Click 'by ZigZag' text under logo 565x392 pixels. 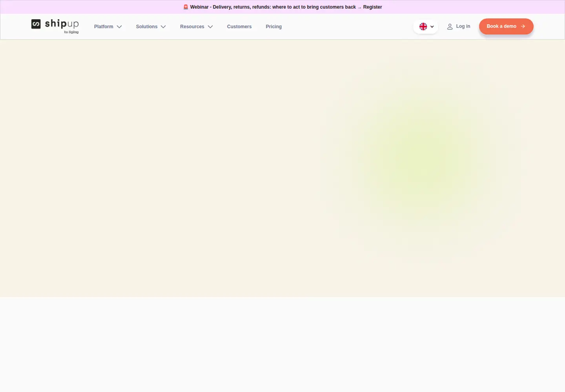coord(71,32)
